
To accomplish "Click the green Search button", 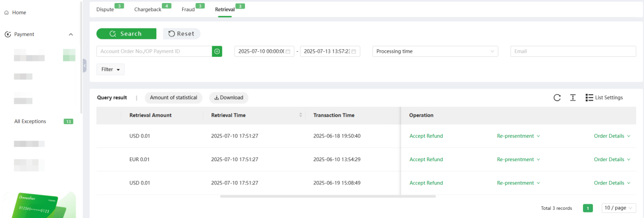I will point(126,33).
